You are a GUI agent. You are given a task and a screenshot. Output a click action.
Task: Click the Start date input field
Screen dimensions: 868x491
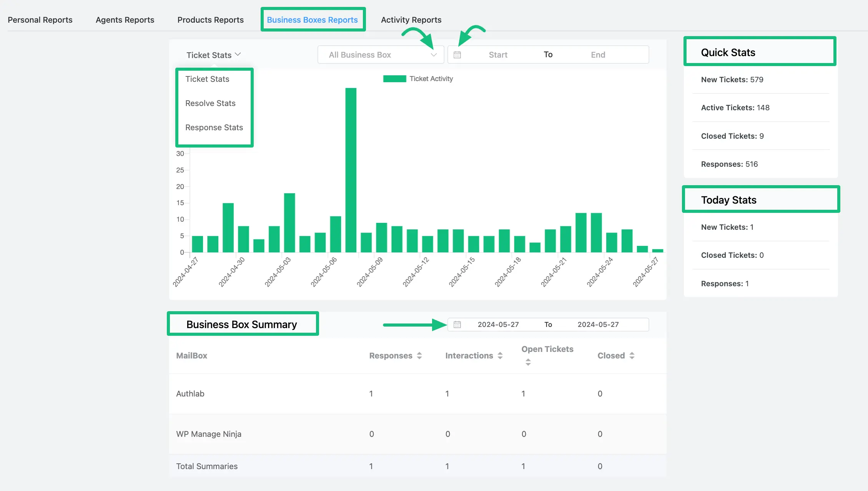(x=498, y=54)
